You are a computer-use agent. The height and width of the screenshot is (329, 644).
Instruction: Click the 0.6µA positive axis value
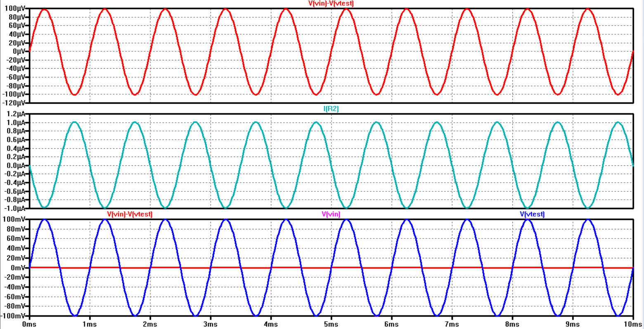point(16,140)
